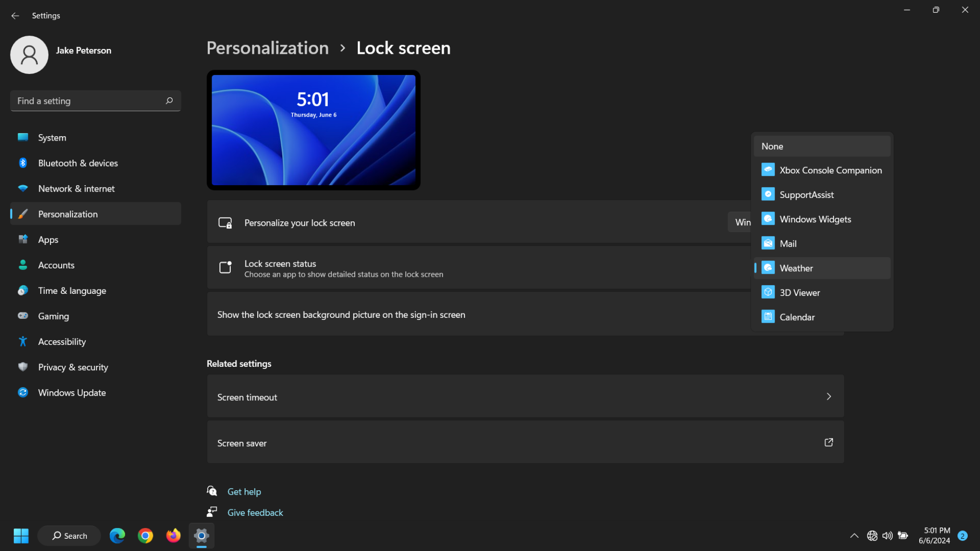Screen dimensions: 980x551
Task: Select None option in lock screen status
Action: point(823,146)
